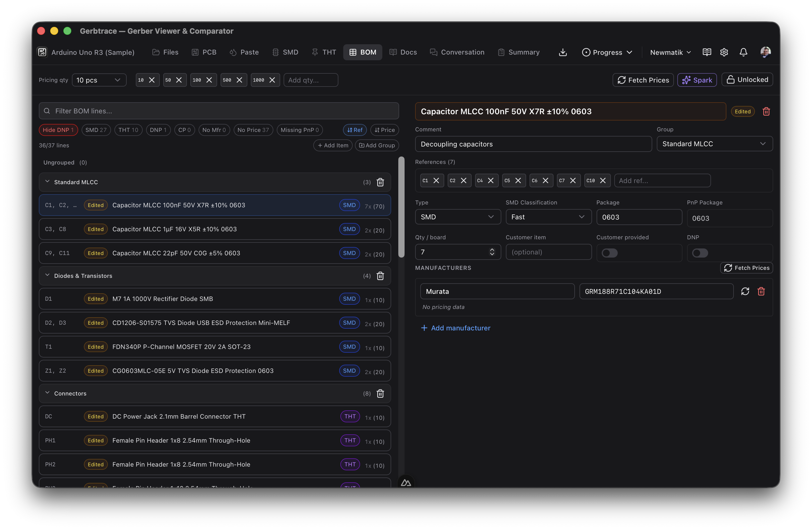This screenshot has height=530, width=812.
Task: Delete the selected BOM item via header trash
Action: click(766, 111)
